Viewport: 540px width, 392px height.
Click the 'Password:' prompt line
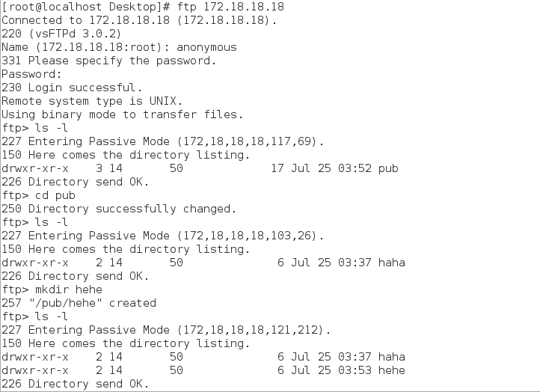tap(31, 74)
